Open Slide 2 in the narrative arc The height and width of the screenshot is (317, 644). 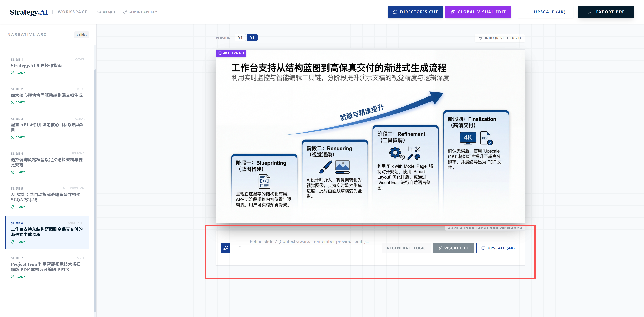[47, 95]
